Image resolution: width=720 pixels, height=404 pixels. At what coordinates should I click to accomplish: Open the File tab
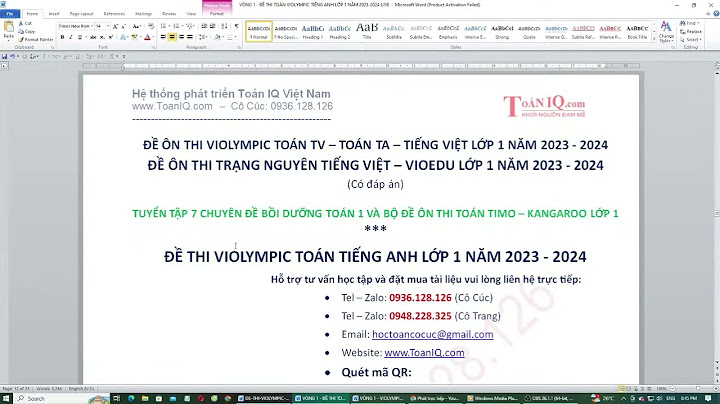[10, 14]
